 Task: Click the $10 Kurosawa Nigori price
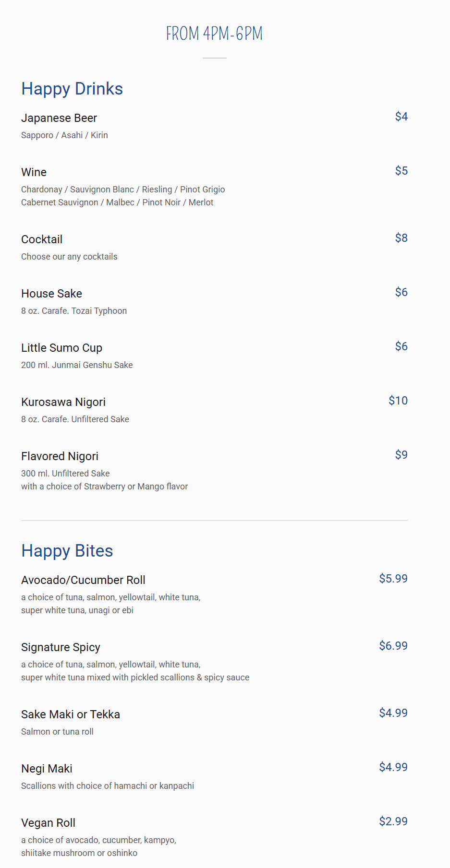(x=398, y=401)
